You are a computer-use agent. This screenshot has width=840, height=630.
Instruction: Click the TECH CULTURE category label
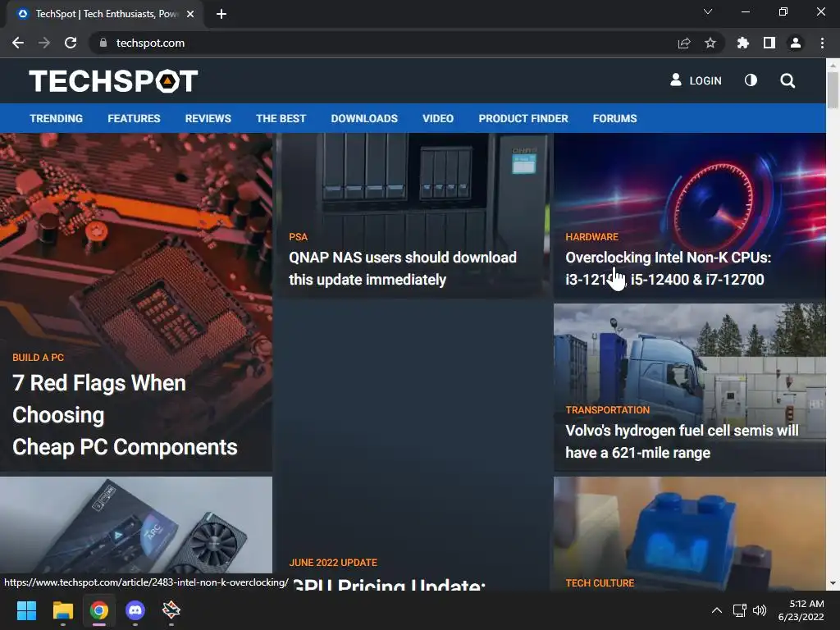point(600,583)
